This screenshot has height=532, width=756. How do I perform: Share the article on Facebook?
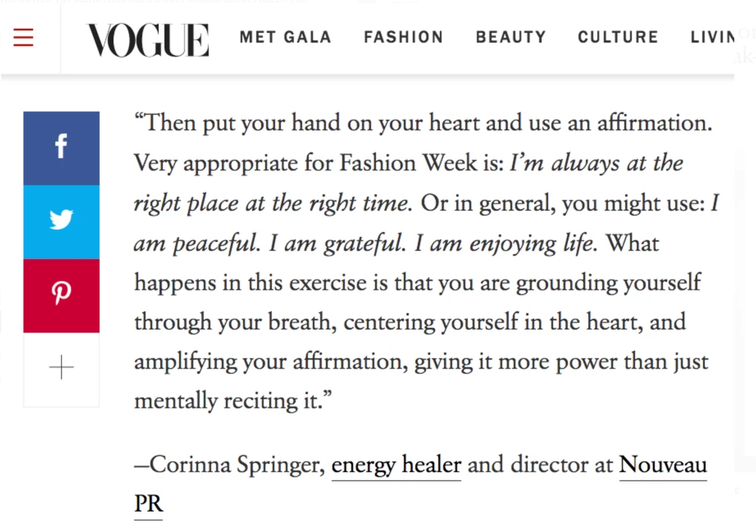[x=61, y=148]
